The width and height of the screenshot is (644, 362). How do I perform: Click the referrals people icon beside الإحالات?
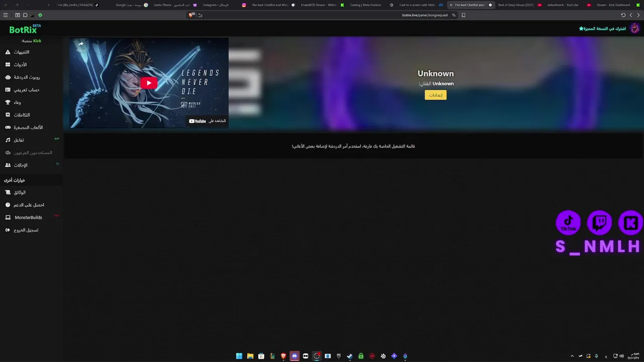[8, 165]
